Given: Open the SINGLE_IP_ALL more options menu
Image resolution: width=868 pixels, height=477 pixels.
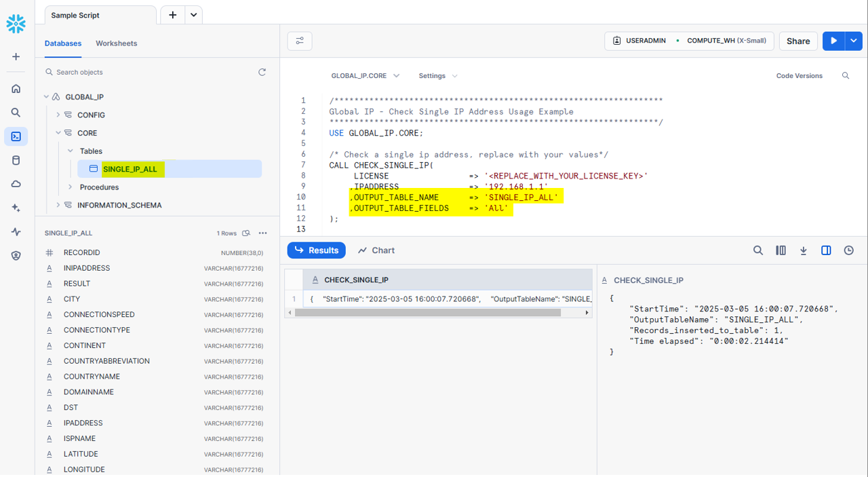Looking at the screenshot, I should pyautogui.click(x=263, y=233).
